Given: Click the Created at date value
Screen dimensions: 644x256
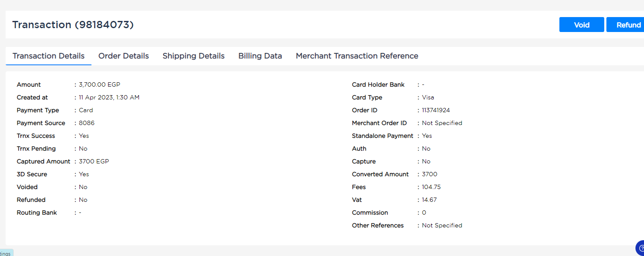Looking at the screenshot, I should tap(109, 97).
